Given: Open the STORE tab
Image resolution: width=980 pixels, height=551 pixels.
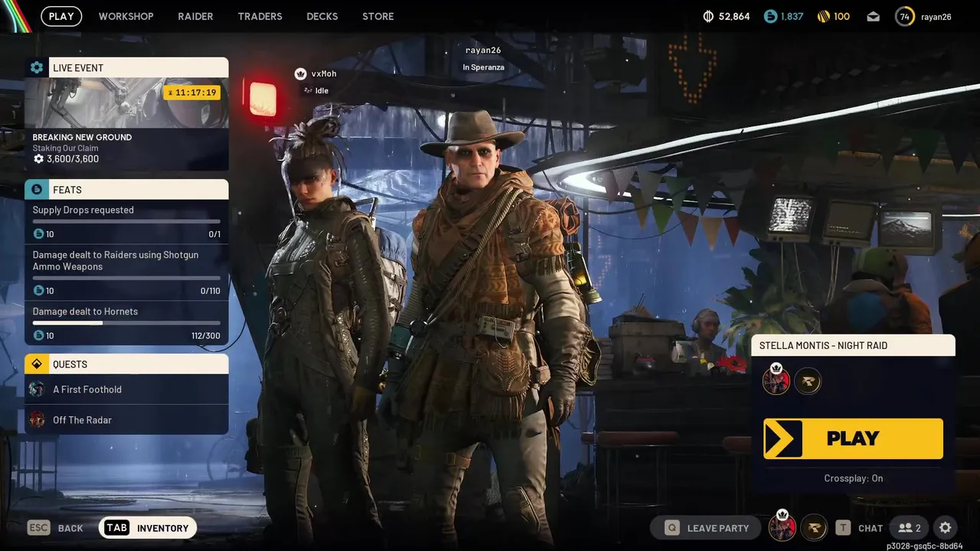Looking at the screenshot, I should [x=378, y=16].
